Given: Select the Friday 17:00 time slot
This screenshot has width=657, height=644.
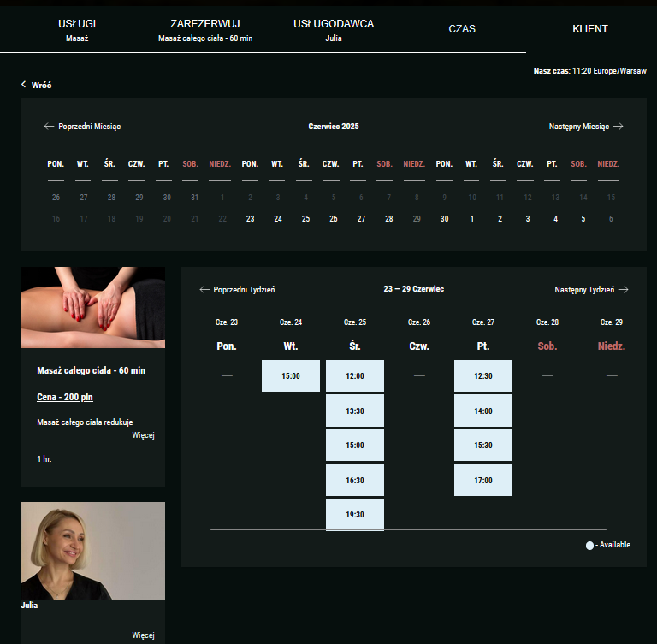Looking at the screenshot, I should pyautogui.click(x=483, y=480).
